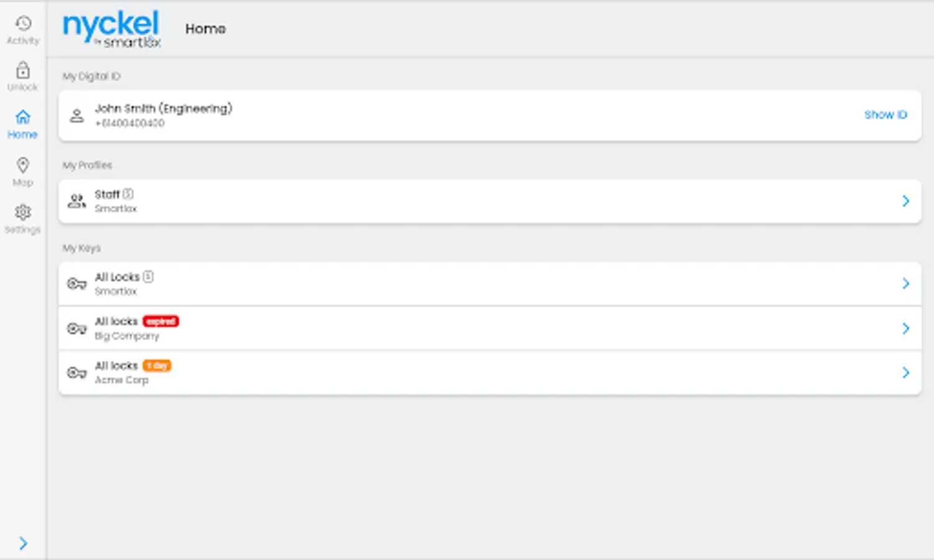The height and width of the screenshot is (560, 934).
Task: Expand the Smartlox All Locks chevron
Action: [x=905, y=284]
